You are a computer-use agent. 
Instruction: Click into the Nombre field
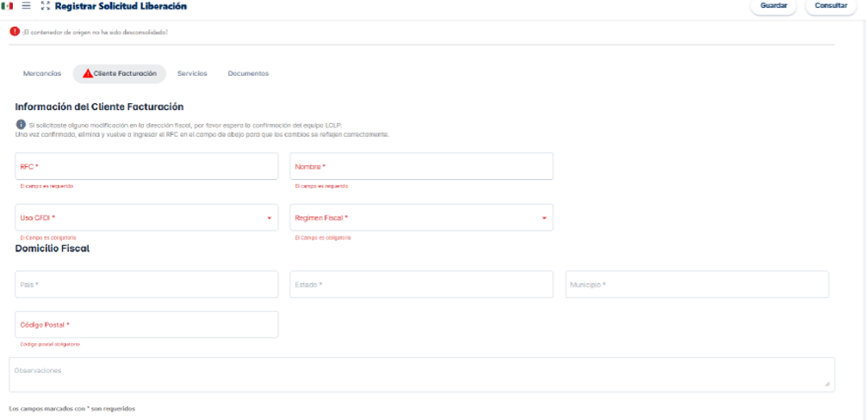(x=421, y=167)
